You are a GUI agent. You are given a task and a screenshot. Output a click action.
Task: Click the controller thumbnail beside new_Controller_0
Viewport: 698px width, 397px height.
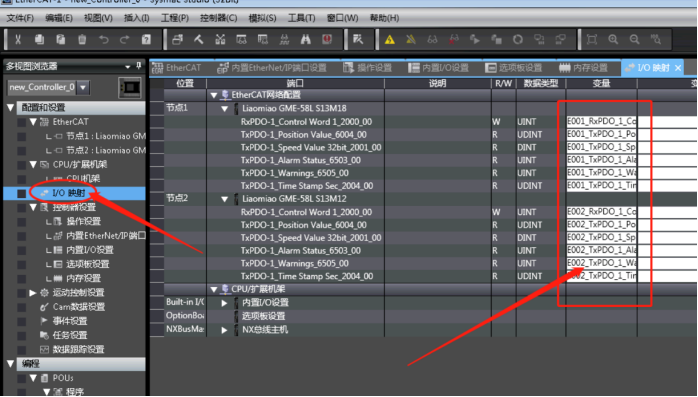[x=130, y=87]
